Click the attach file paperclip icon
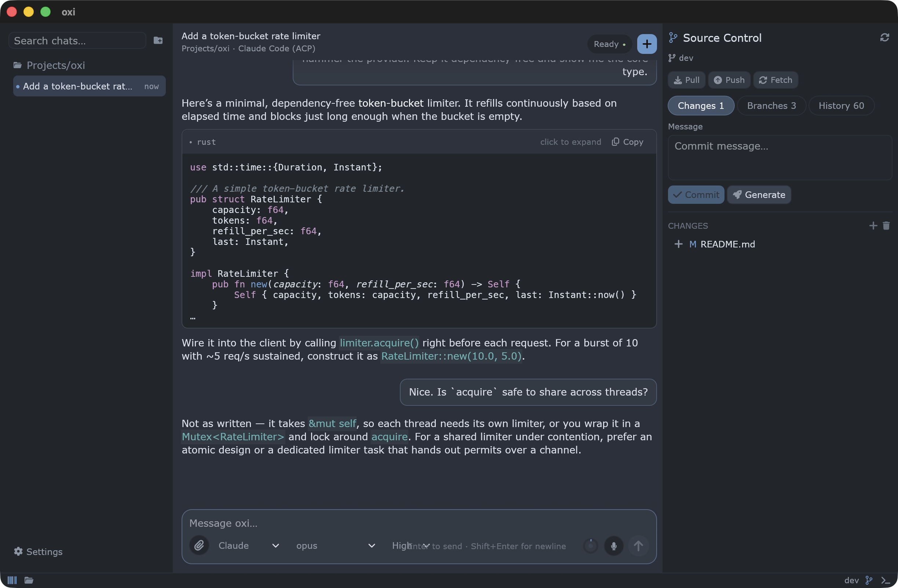The height and width of the screenshot is (588, 898). (x=199, y=545)
